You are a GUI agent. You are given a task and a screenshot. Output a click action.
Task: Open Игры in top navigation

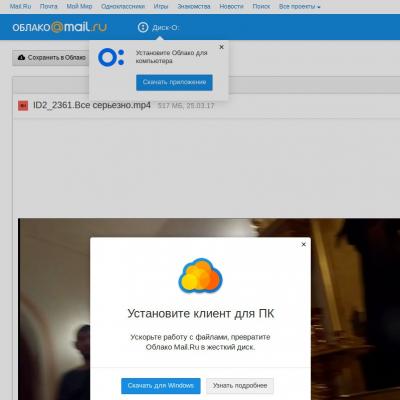click(161, 6)
